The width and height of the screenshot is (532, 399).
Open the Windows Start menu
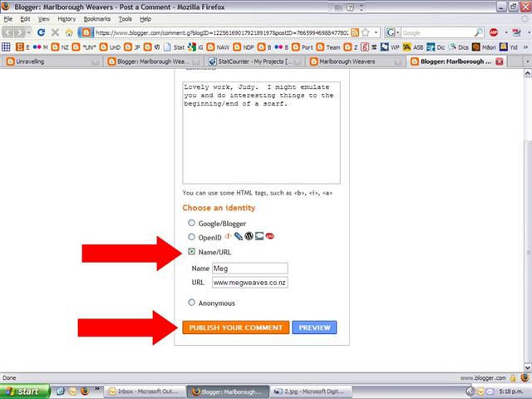[25, 392]
